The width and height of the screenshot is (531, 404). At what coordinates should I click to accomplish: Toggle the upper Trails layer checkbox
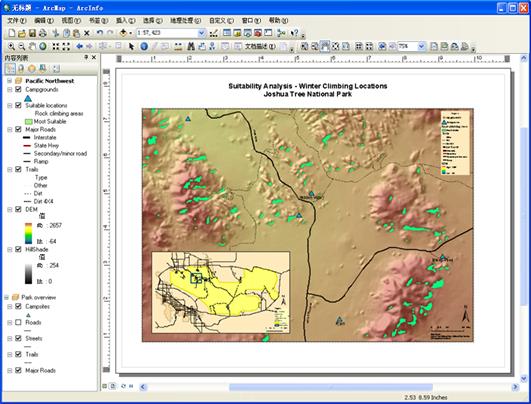[19, 169]
